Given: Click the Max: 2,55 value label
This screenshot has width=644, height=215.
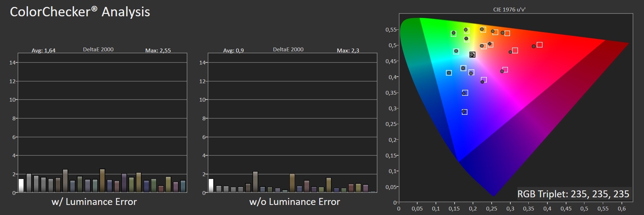Looking at the screenshot, I should [x=158, y=50].
